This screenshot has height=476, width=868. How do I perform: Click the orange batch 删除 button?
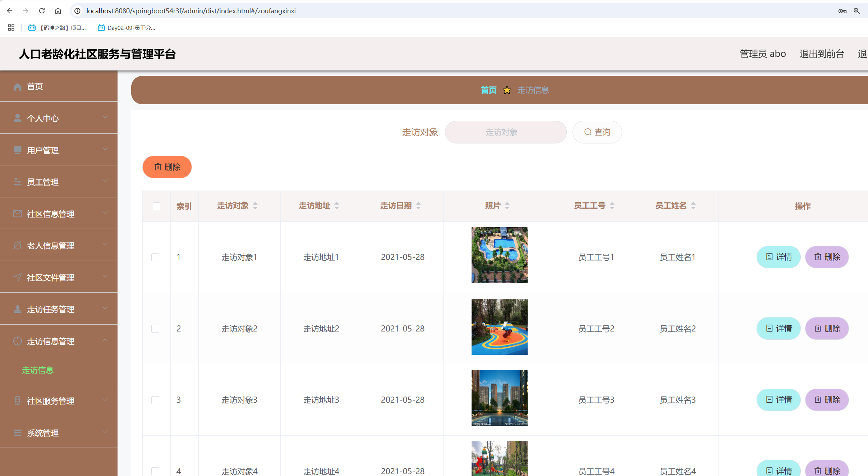167,167
